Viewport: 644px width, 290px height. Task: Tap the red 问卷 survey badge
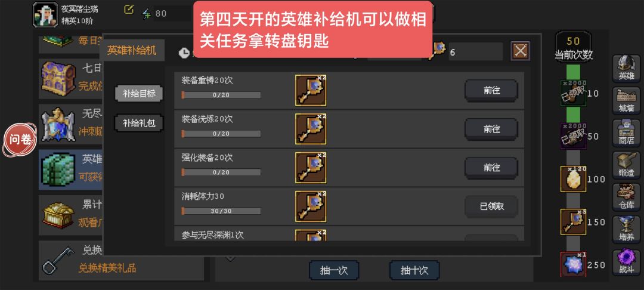click(20, 140)
